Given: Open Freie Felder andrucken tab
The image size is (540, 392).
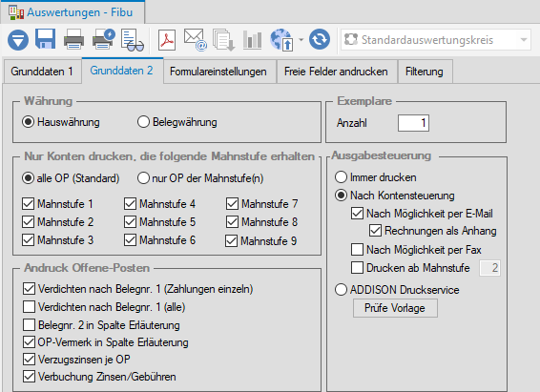Looking at the screenshot, I should pyautogui.click(x=336, y=72).
